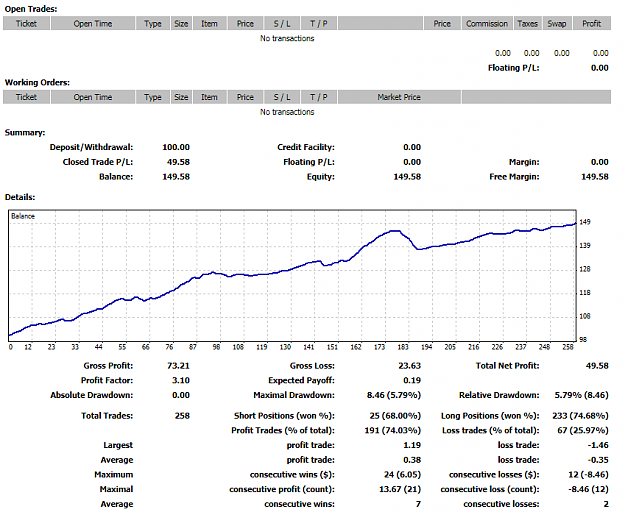
Task: Click the Size header in the Open Trades table
Action: pos(181,24)
